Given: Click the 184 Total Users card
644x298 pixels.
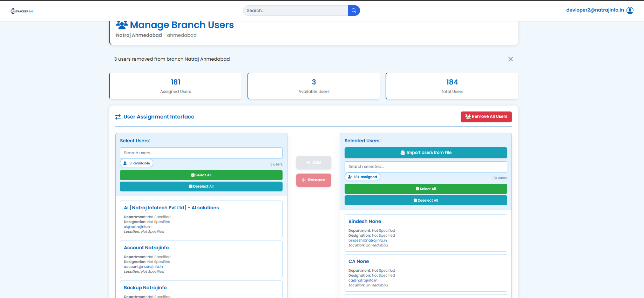Looking at the screenshot, I should [452, 86].
